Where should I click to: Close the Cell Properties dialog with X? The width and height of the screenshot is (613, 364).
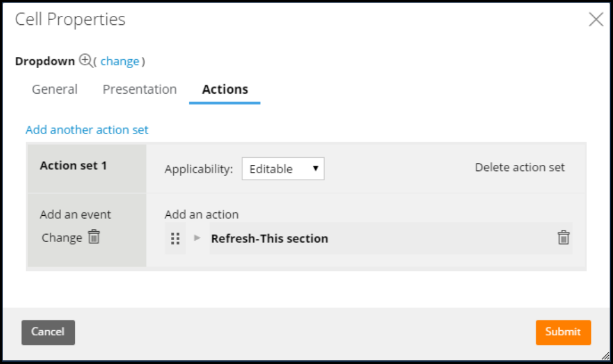pyautogui.click(x=596, y=20)
